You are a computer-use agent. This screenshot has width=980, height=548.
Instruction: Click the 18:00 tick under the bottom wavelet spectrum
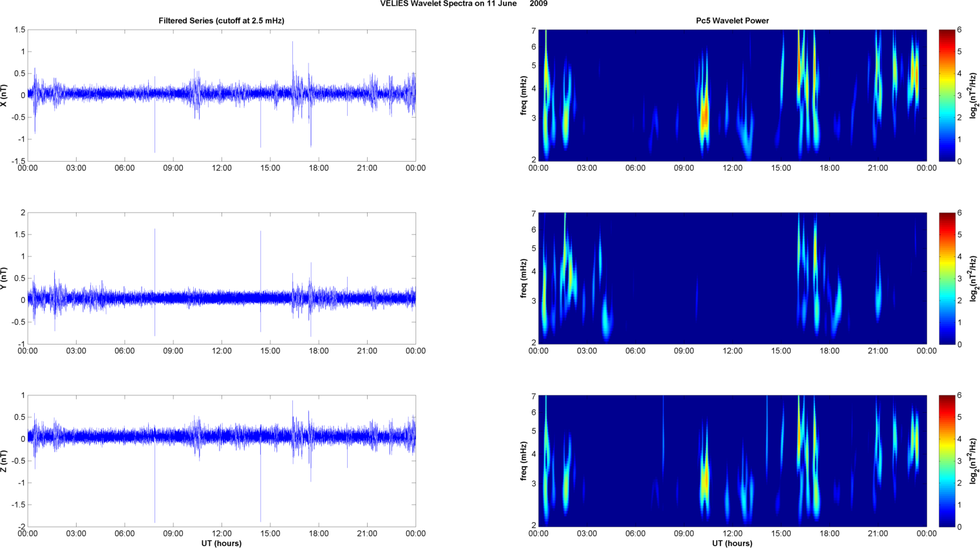(x=829, y=533)
